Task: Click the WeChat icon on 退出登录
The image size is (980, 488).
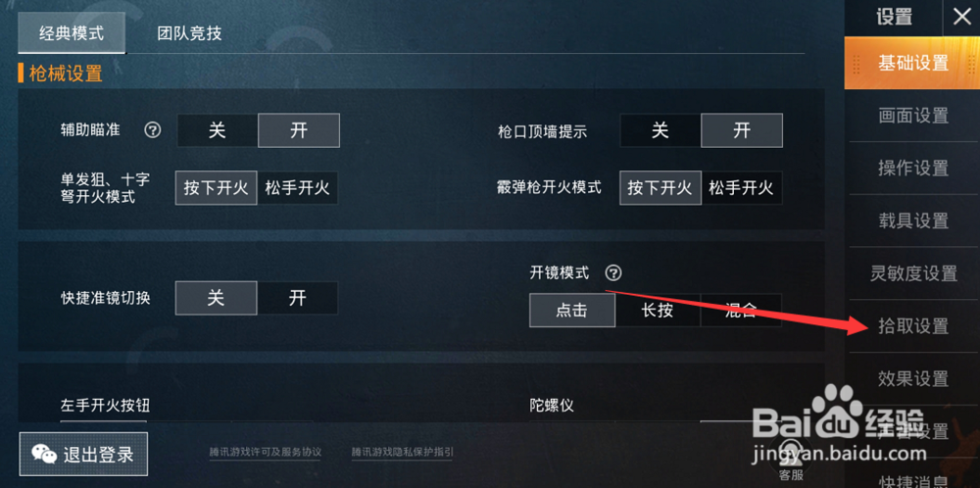Action: [x=44, y=455]
